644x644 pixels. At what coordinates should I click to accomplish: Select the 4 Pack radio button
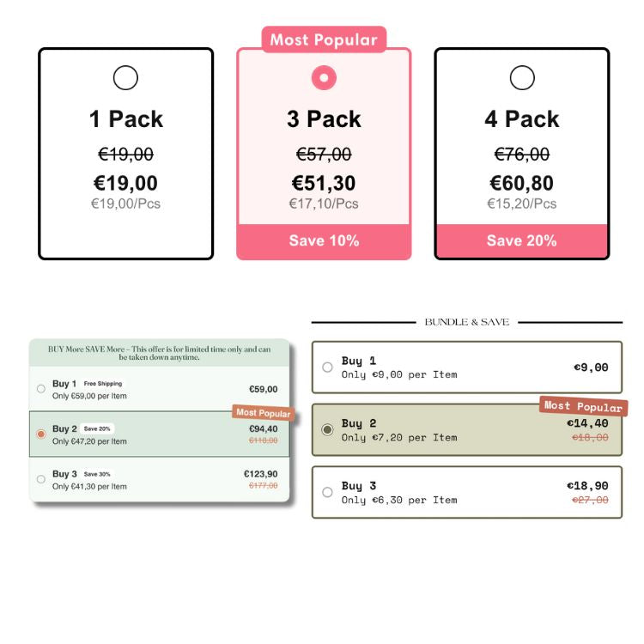point(522,78)
